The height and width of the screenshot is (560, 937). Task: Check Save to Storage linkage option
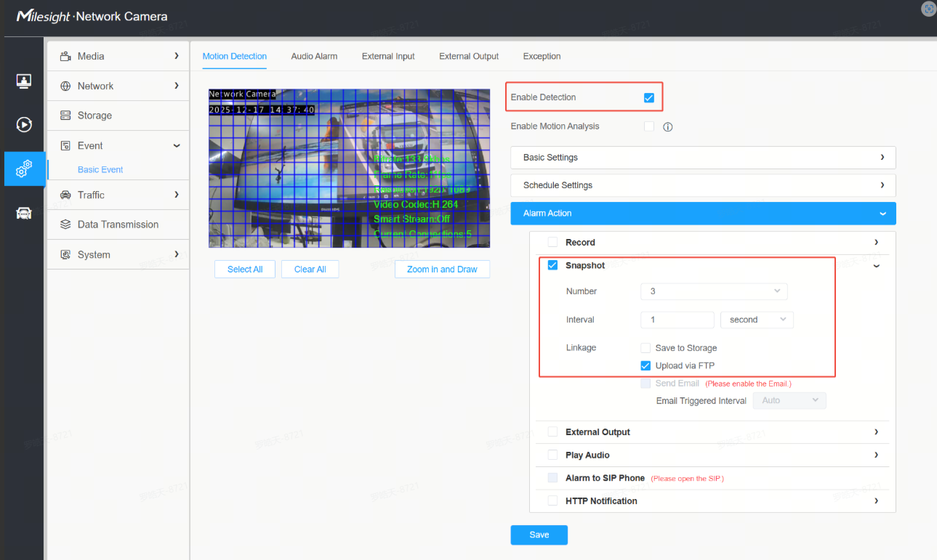pos(646,348)
